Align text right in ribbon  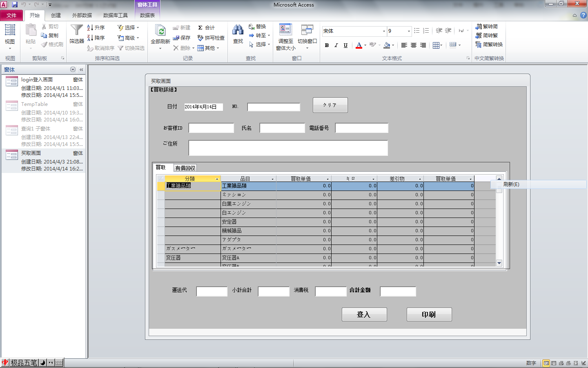(x=423, y=45)
